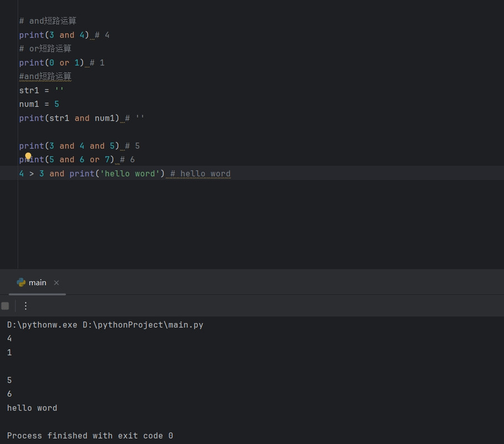The image size is (504, 444).
Task: Click the comment '# and短路运算' at top
Action: pyautogui.click(x=48, y=21)
